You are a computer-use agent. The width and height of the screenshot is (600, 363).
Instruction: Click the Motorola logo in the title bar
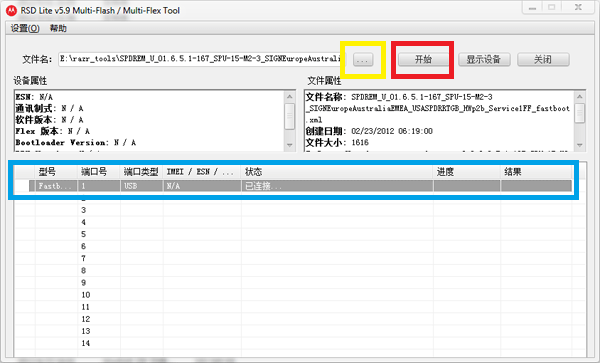[11, 11]
